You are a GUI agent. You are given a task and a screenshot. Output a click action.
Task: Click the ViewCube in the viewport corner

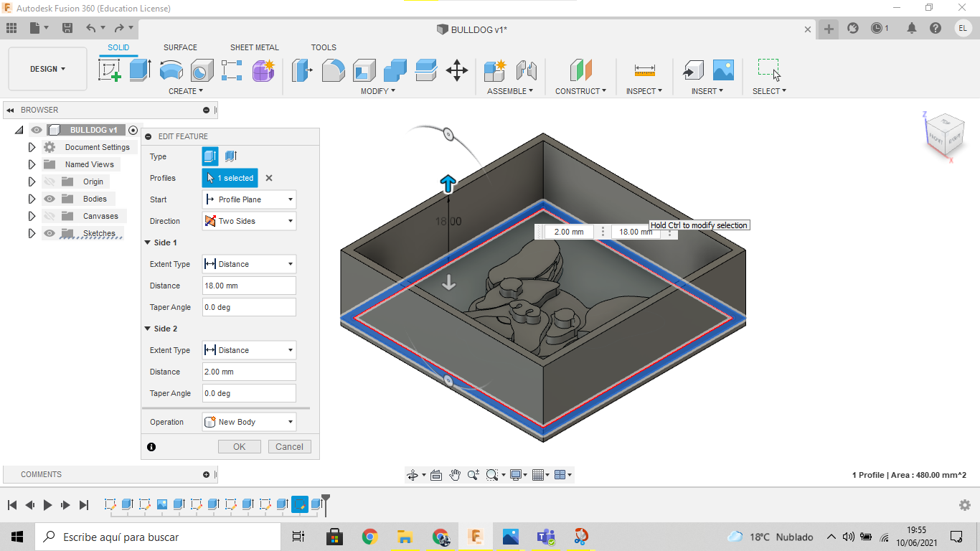944,136
